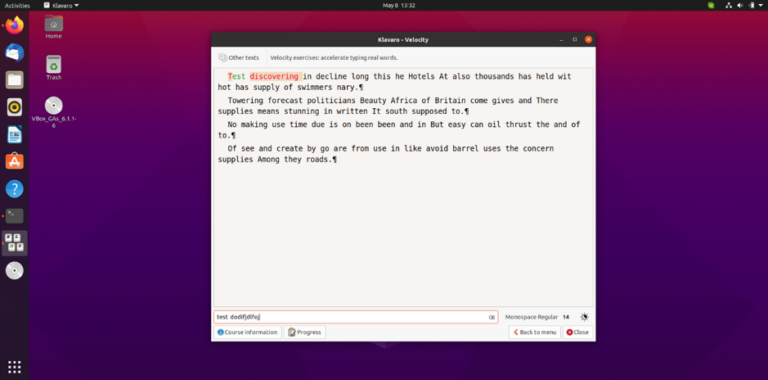Viewport: 768px width, 380px height.
Task: Open Trash on desktop
Action: tap(53, 68)
